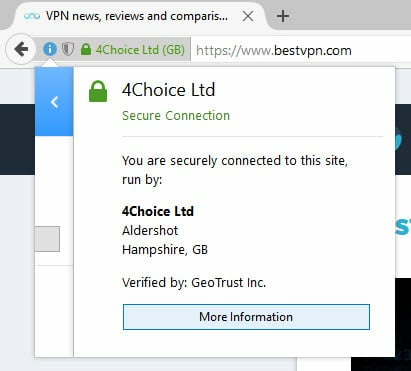Screen dimensions: 411x371
Task: Click the 4Choice Ltd panel heading
Action: pyautogui.click(x=169, y=90)
